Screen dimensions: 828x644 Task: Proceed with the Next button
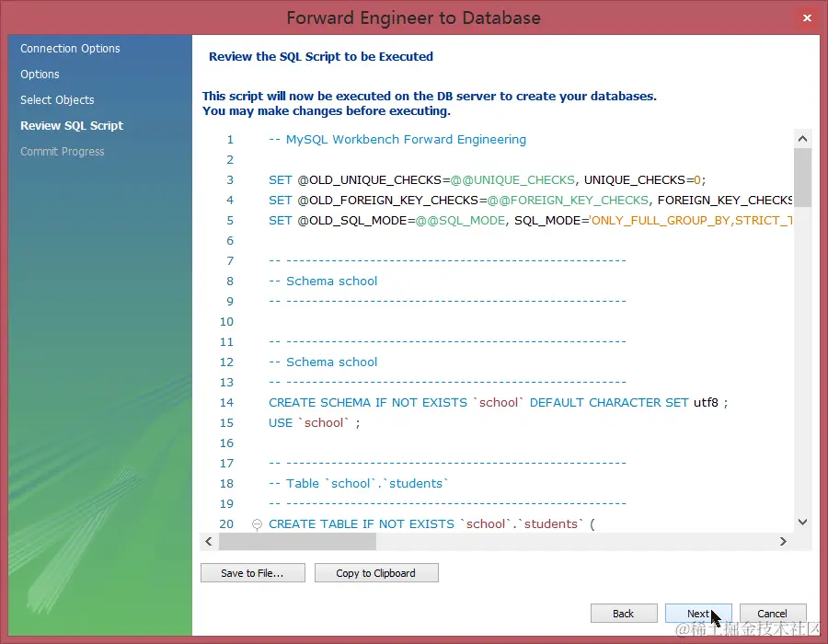(698, 614)
